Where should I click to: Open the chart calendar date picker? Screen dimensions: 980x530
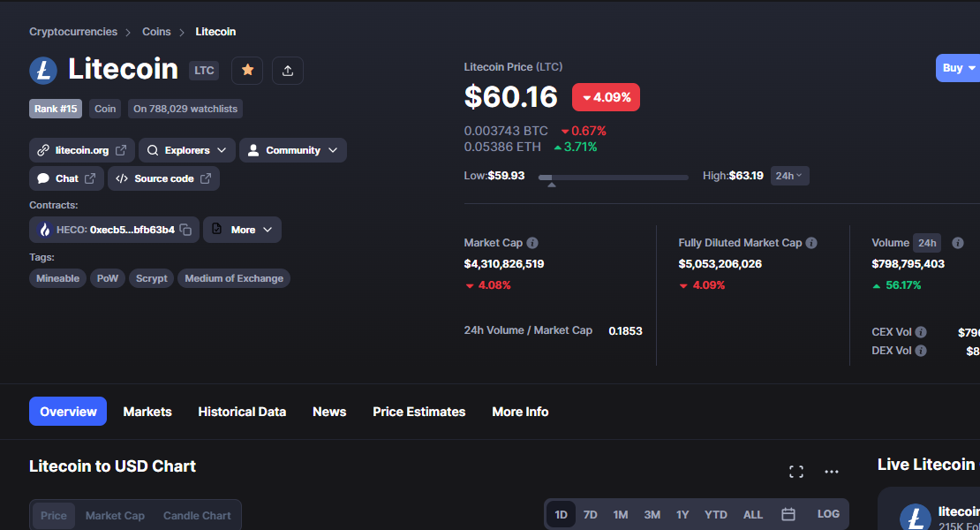tap(788, 514)
